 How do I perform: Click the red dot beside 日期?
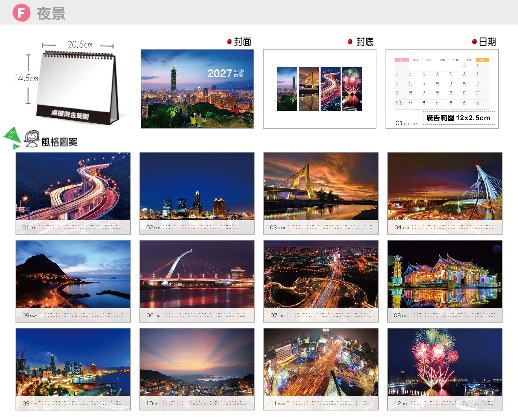[474, 42]
